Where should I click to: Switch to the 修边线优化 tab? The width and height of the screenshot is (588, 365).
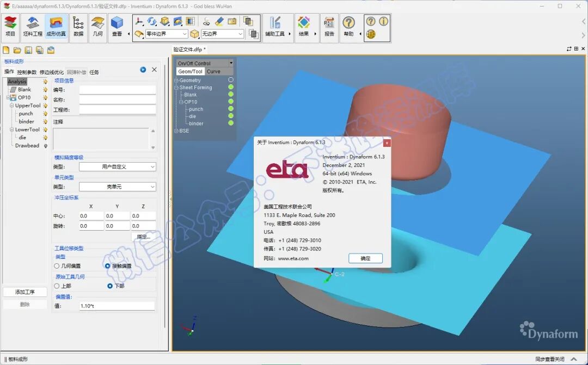click(52, 72)
